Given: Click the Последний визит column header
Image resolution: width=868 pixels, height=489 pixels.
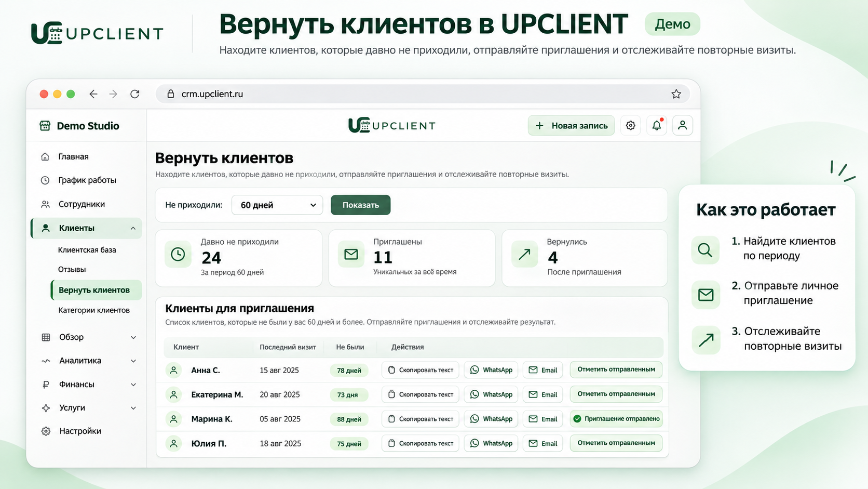Looking at the screenshot, I should point(288,347).
